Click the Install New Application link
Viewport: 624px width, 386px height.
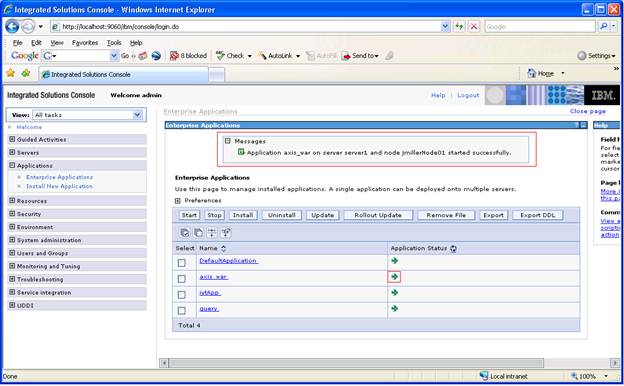coord(59,186)
